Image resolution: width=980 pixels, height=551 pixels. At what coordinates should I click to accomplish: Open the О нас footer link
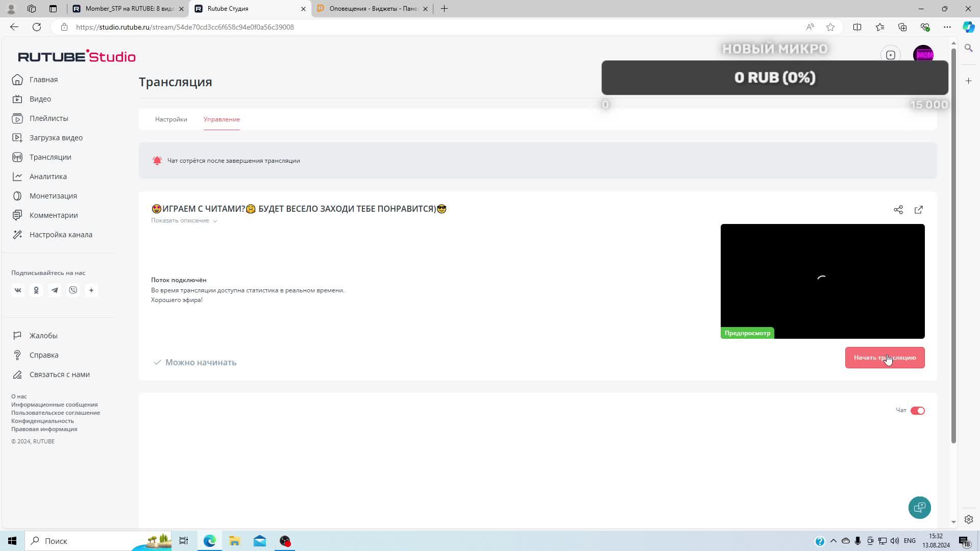[x=19, y=396]
